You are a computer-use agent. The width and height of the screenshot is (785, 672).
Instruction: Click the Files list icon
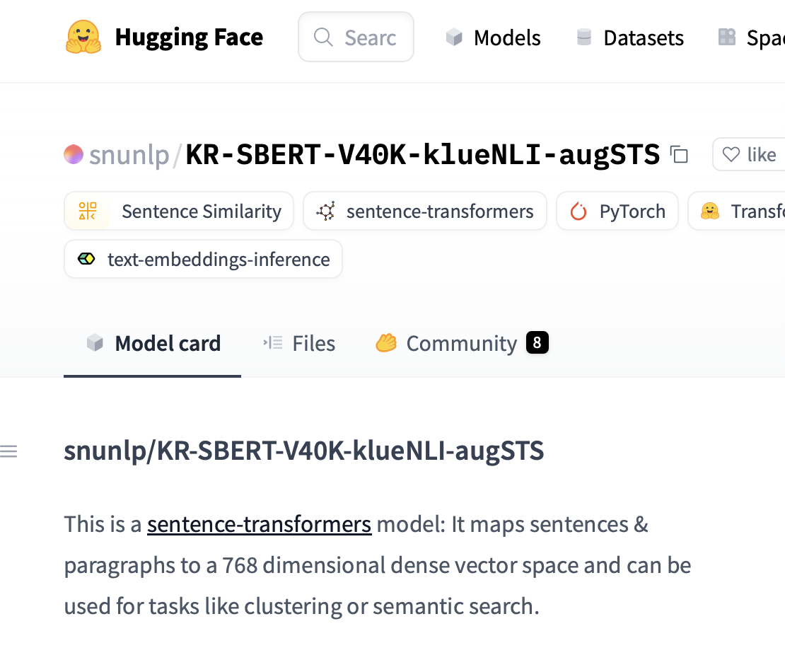[x=273, y=343]
